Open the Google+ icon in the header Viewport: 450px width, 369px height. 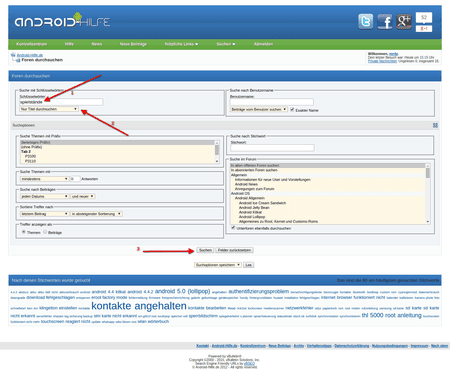coord(404,22)
